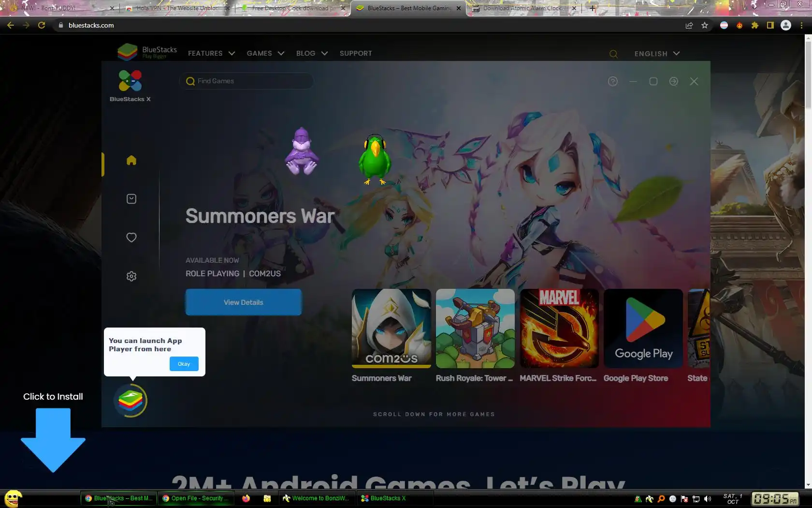Open the SUPPORT menu link
The image size is (812, 508).
(356, 53)
